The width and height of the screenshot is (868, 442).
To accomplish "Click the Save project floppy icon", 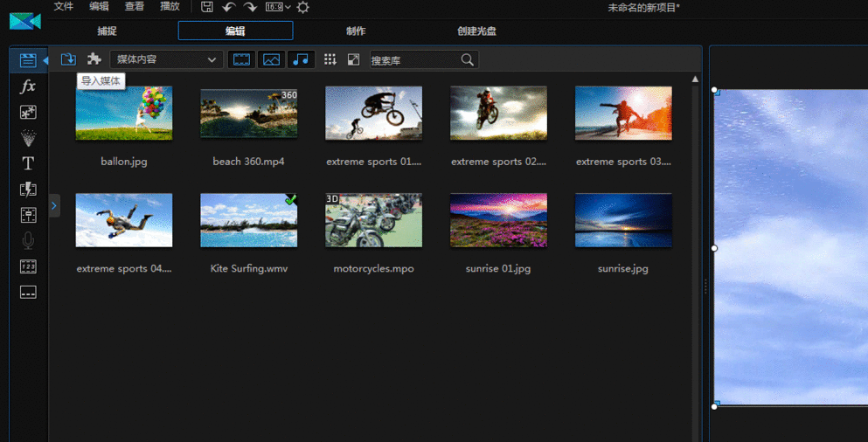I will (207, 7).
